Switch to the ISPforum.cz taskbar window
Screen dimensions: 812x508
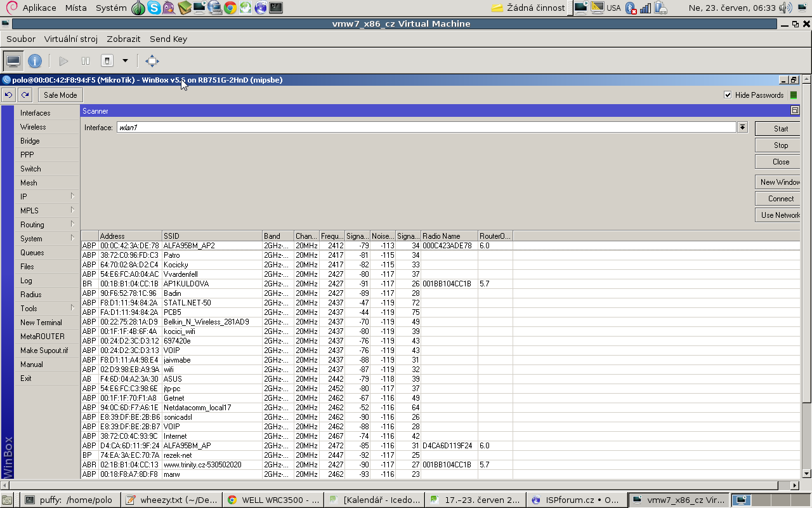click(576, 500)
